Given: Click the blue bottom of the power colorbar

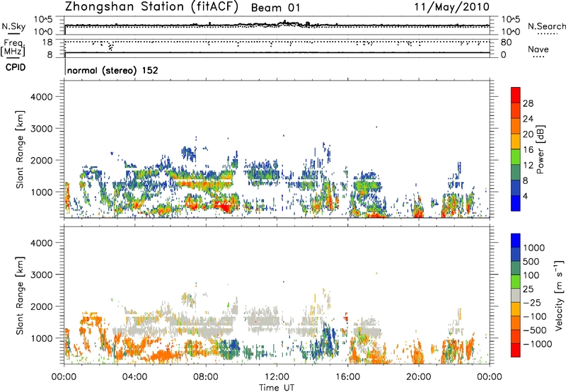Looking at the screenshot, I should tap(516, 203).
